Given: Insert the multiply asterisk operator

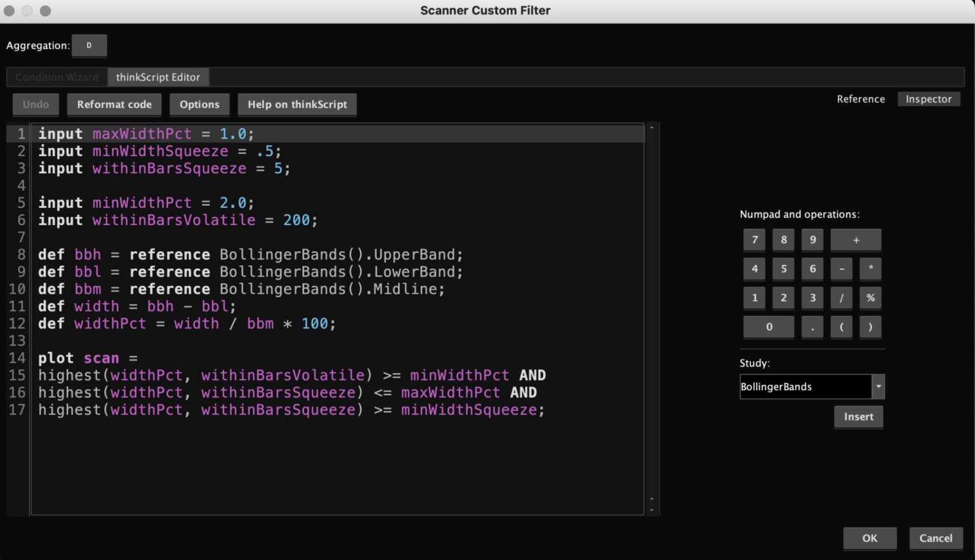Looking at the screenshot, I should coord(870,269).
